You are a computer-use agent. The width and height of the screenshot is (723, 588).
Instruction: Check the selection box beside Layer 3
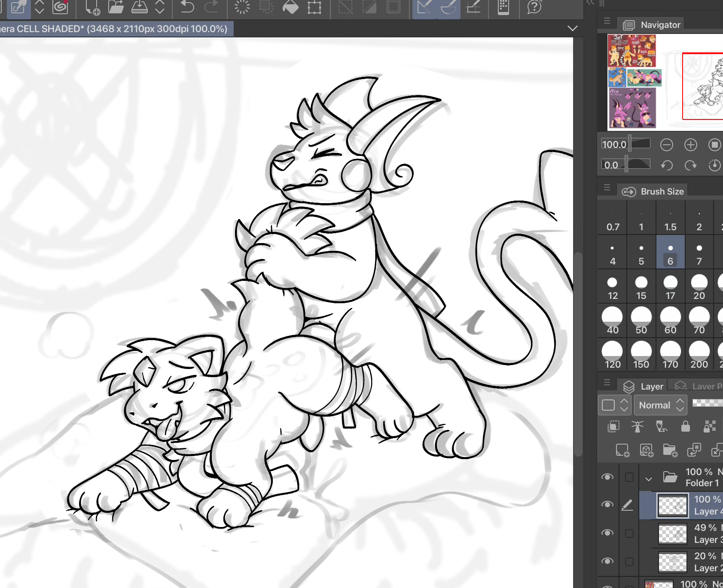(629, 533)
